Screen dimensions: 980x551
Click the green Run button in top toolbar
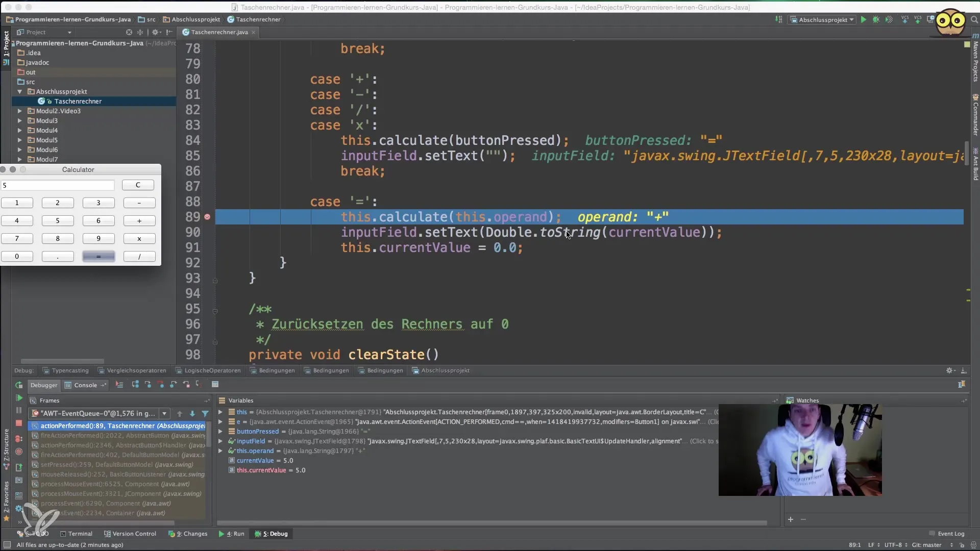click(863, 20)
